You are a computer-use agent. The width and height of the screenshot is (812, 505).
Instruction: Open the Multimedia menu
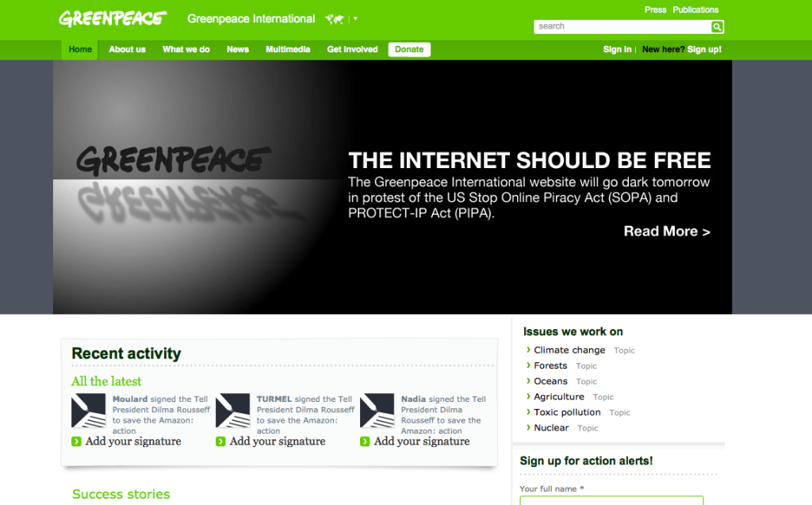(x=288, y=50)
